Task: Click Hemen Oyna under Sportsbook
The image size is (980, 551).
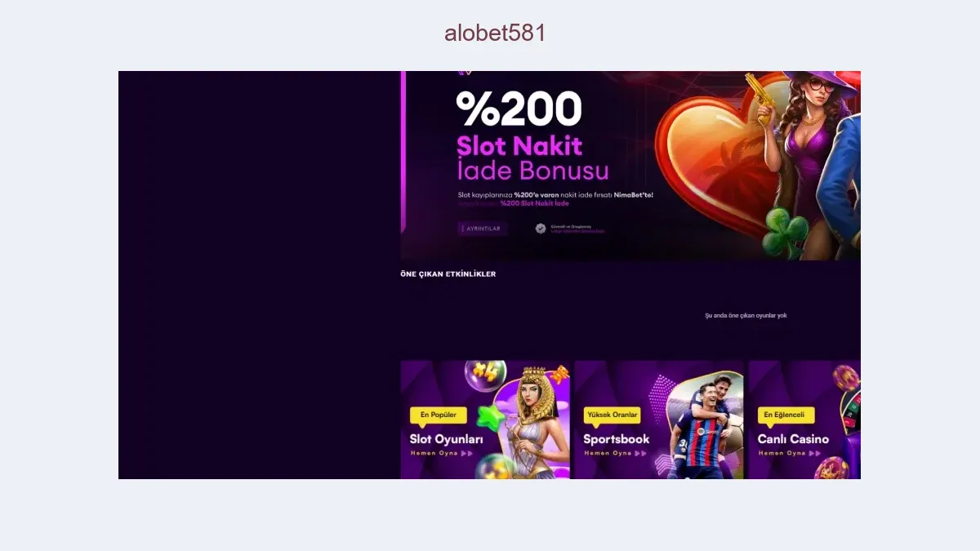Action: click(x=616, y=453)
